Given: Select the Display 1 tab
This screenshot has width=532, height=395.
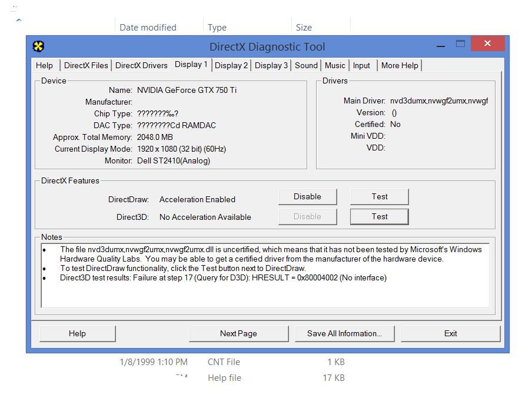Looking at the screenshot, I should tap(191, 65).
